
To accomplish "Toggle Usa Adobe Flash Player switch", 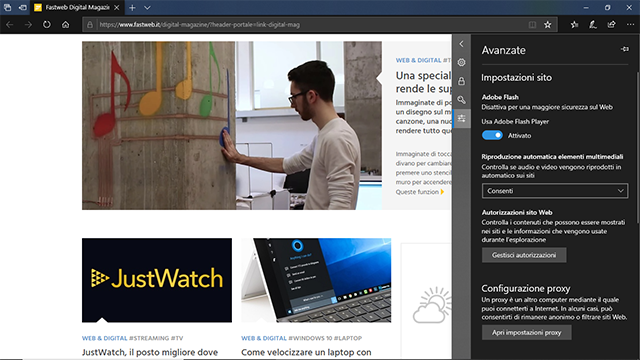I will [492, 135].
